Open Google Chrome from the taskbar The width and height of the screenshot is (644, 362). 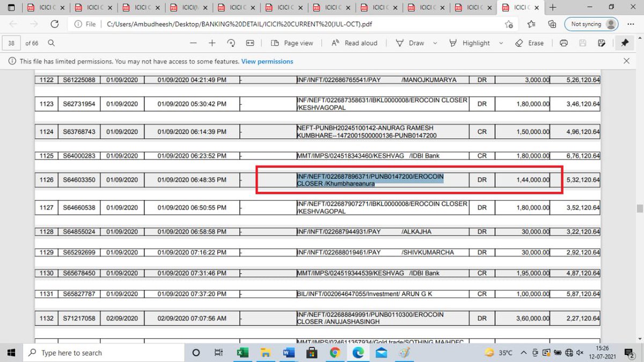coord(334,353)
